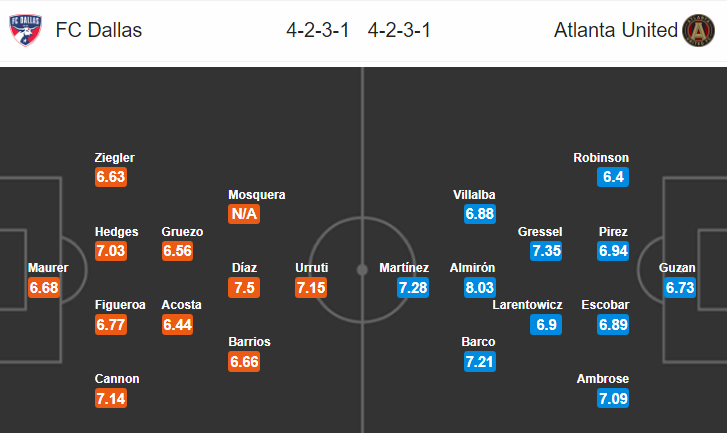Viewport: 727px width, 433px height.
Task: Click Robinson's 6.4 rating badge
Action: coord(613,177)
